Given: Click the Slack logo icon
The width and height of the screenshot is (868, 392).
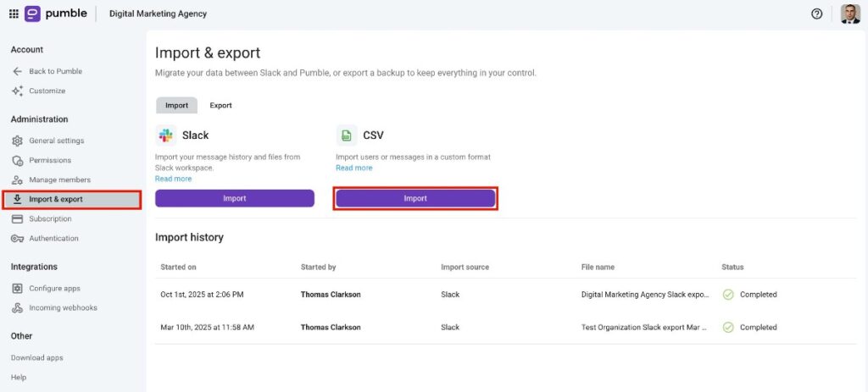Looking at the screenshot, I should click(x=165, y=135).
